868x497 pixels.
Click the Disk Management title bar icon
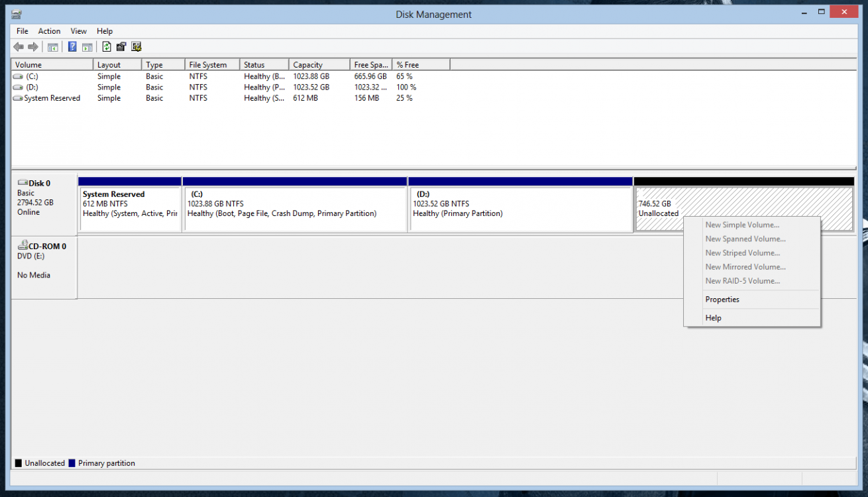coord(17,14)
